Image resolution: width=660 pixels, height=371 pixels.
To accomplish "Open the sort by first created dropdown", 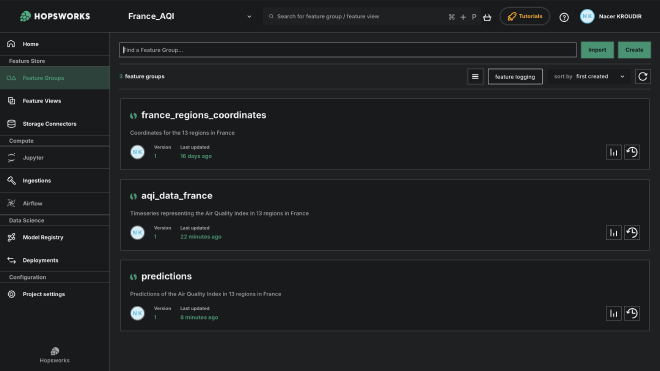I will coord(589,77).
